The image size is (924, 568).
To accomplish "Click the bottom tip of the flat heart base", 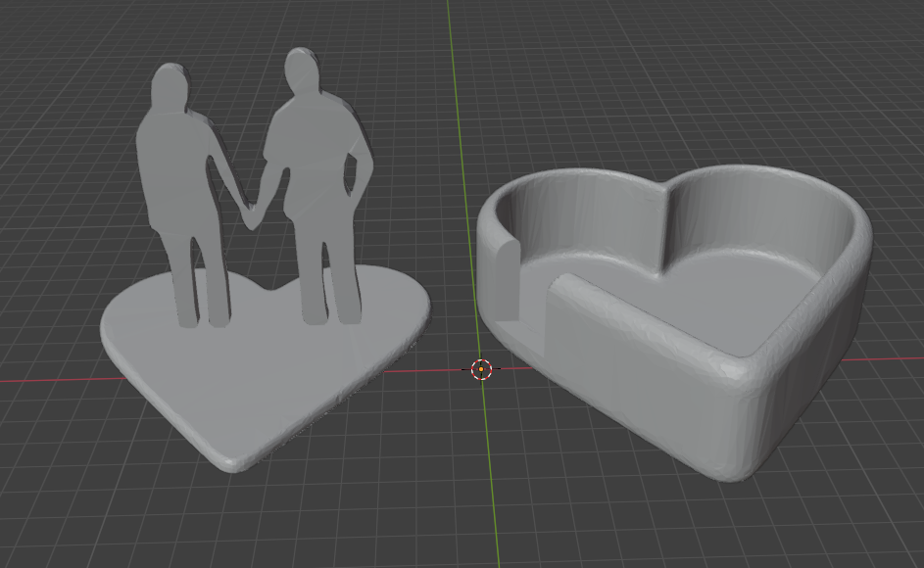I will pyautogui.click(x=231, y=462).
